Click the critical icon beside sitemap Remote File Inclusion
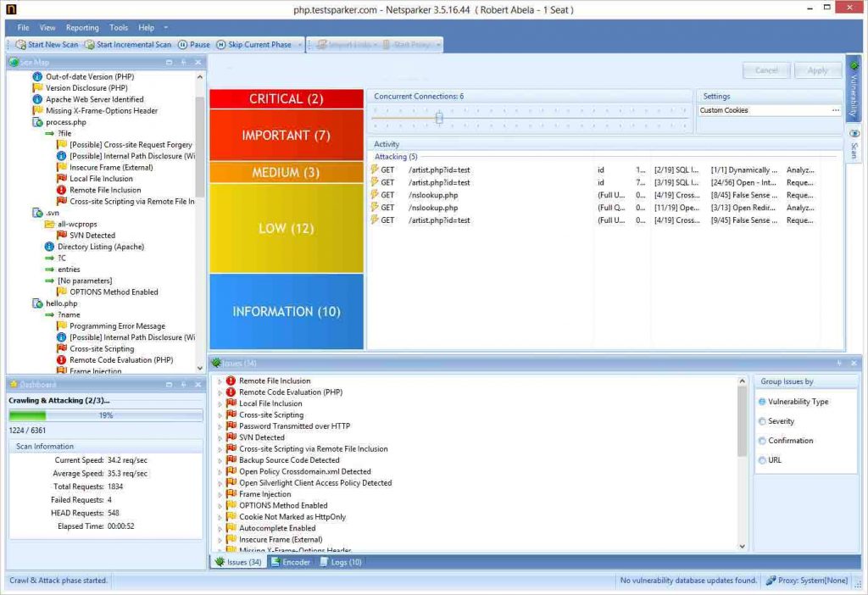The image size is (868, 595). [61, 190]
